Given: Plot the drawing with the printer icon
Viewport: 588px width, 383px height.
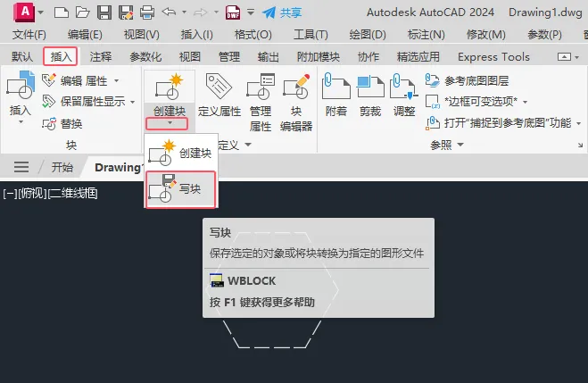Looking at the screenshot, I should 147,12.
